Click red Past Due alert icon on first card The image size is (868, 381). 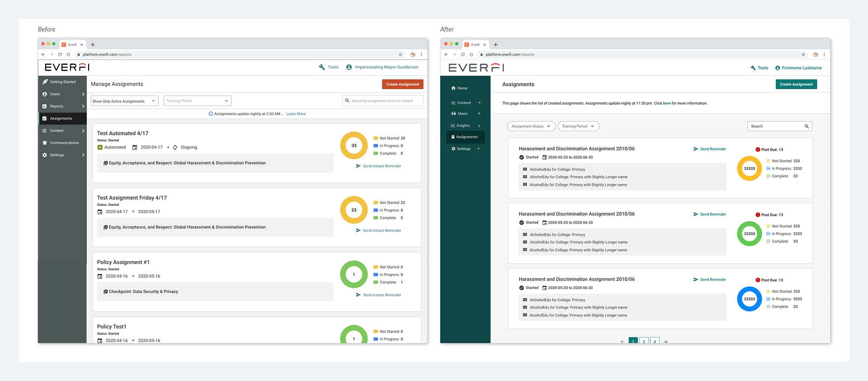758,150
